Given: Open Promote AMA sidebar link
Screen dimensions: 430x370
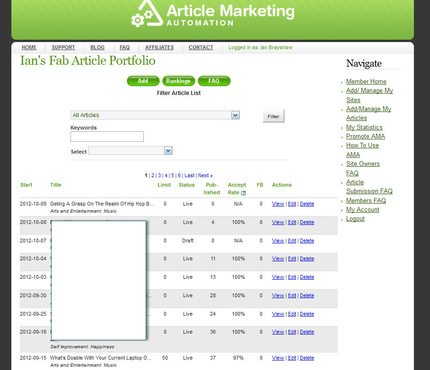Looking at the screenshot, I should [366, 136].
